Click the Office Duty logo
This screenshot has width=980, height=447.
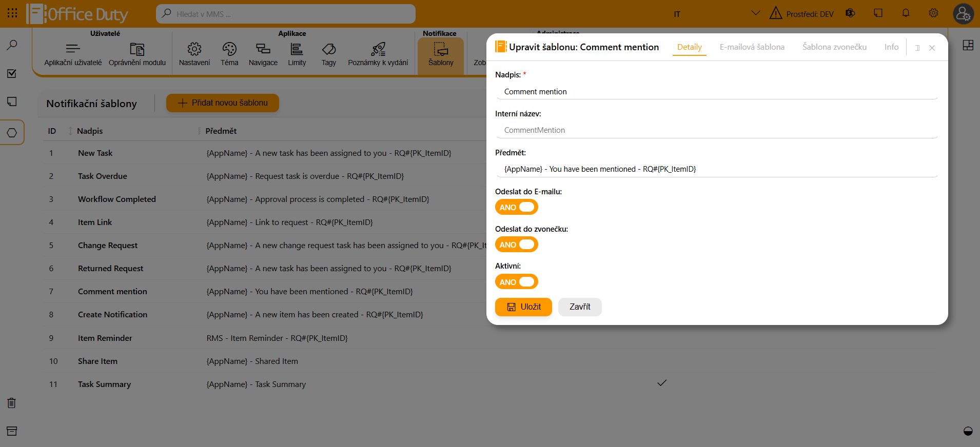77,14
